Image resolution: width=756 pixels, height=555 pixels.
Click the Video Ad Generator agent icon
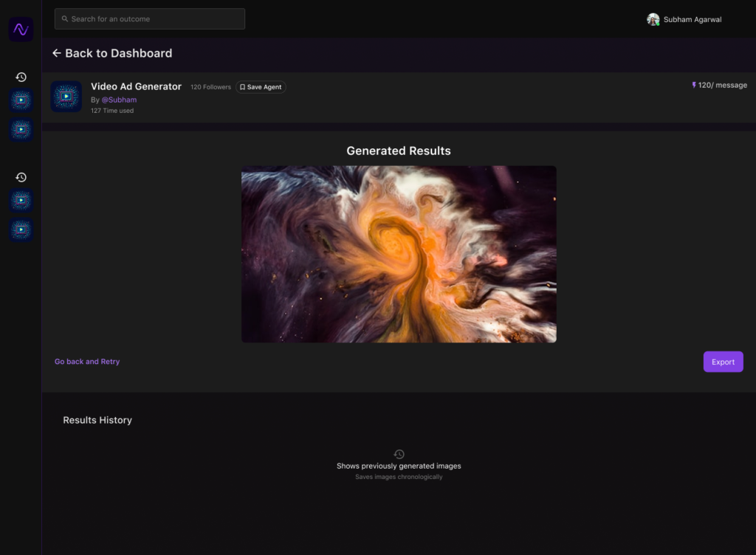point(66,97)
